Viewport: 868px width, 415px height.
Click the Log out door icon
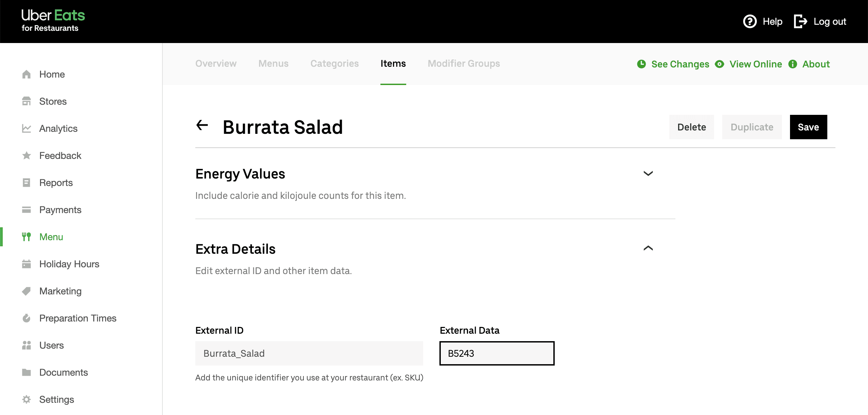coord(801,21)
